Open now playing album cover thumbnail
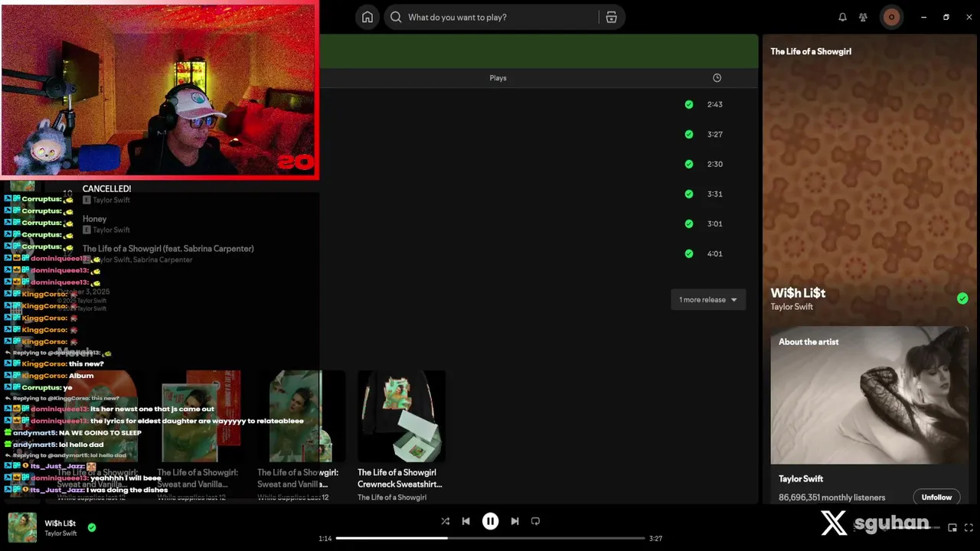This screenshot has height=551, width=980. click(x=22, y=527)
